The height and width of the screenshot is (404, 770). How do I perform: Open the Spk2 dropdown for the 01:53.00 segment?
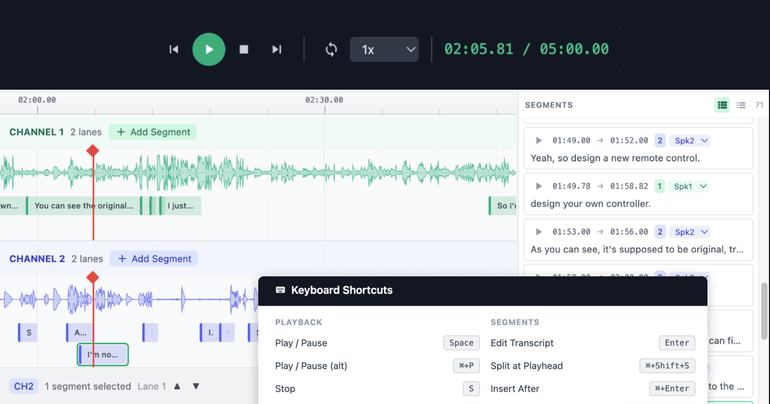point(691,232)
